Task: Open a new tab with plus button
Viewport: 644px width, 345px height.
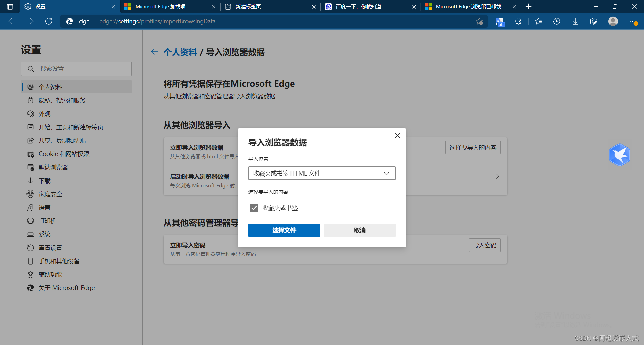Action: 529,7
